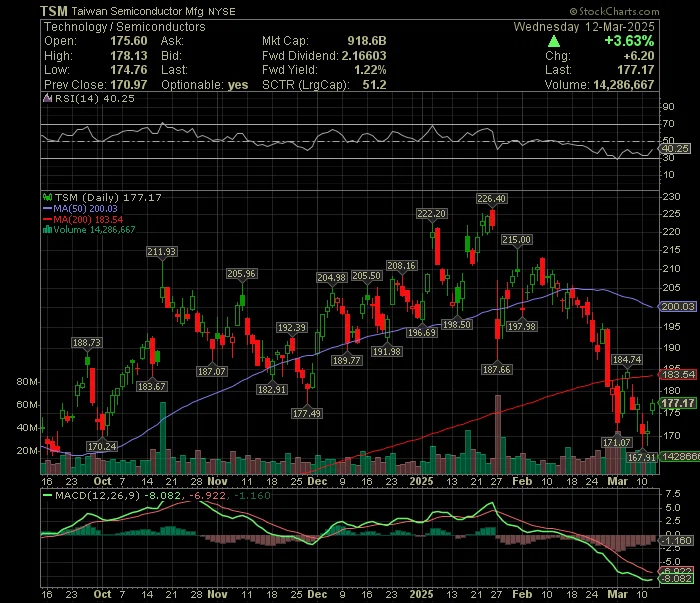Click the 184.74 March high label
The width and height of the screenshot is (700, 603).
627,359
